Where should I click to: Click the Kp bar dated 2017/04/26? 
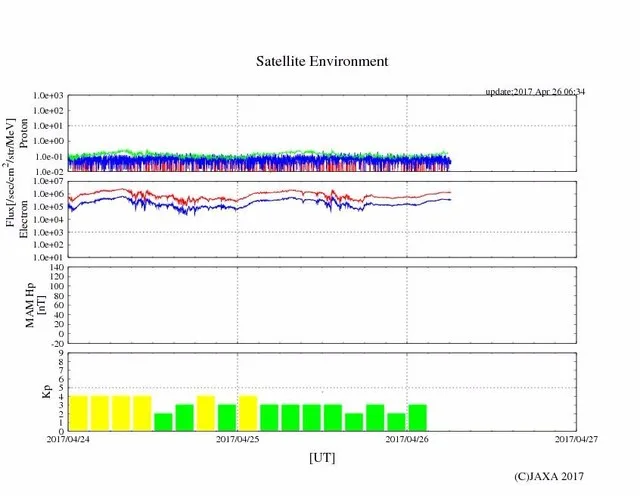[x=418, y=418]
